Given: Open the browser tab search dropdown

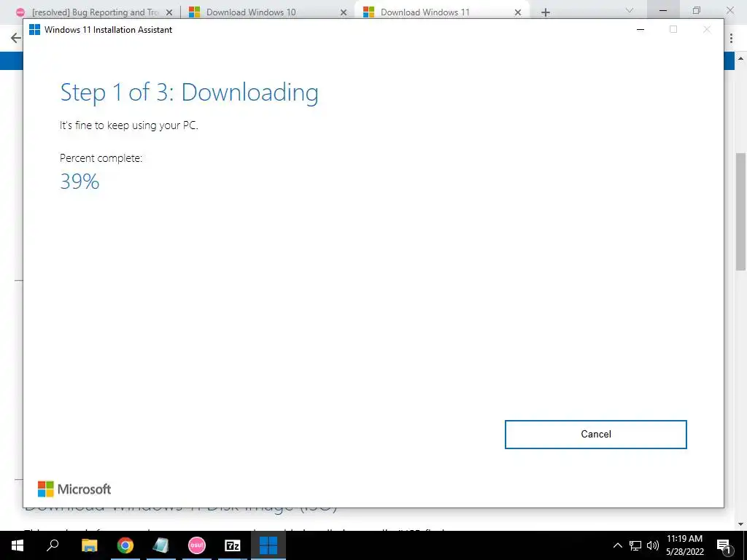Looking at the screenshot, I should click(x=630, y=10).
